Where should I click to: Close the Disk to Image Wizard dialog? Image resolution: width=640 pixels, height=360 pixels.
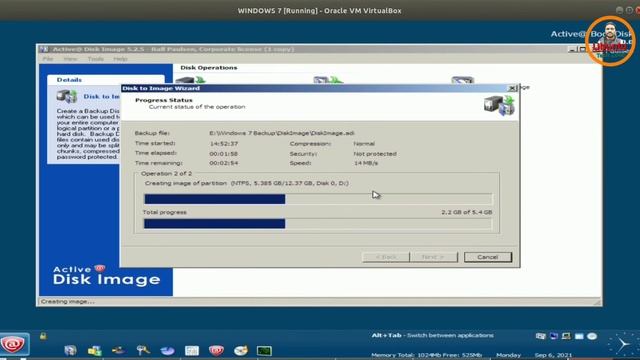[512, 88]
